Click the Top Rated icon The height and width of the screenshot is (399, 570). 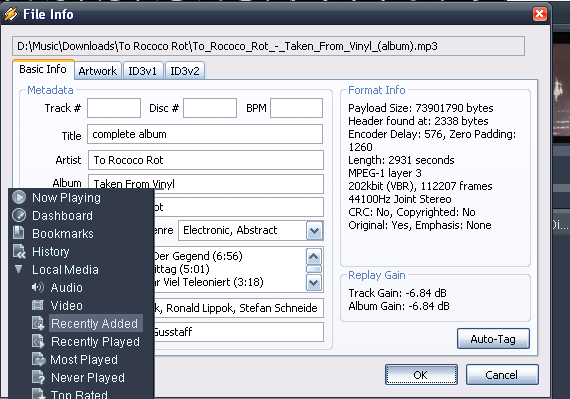click(38, 394)
